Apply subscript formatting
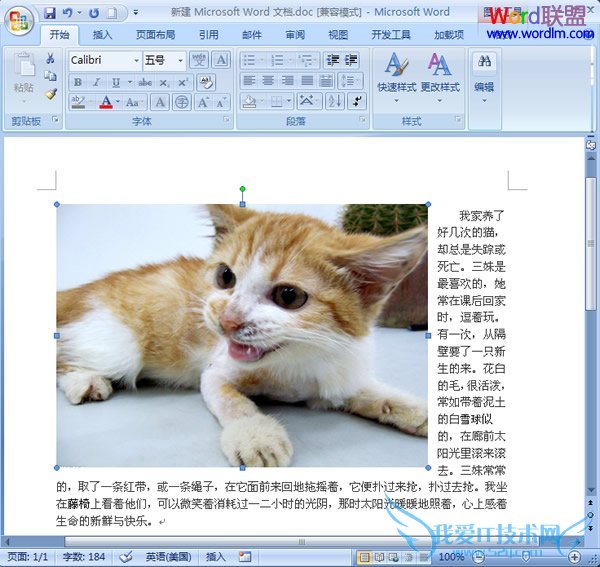This screenshot has height=567, width=600. pyautogui.click(x=165, y=82)
